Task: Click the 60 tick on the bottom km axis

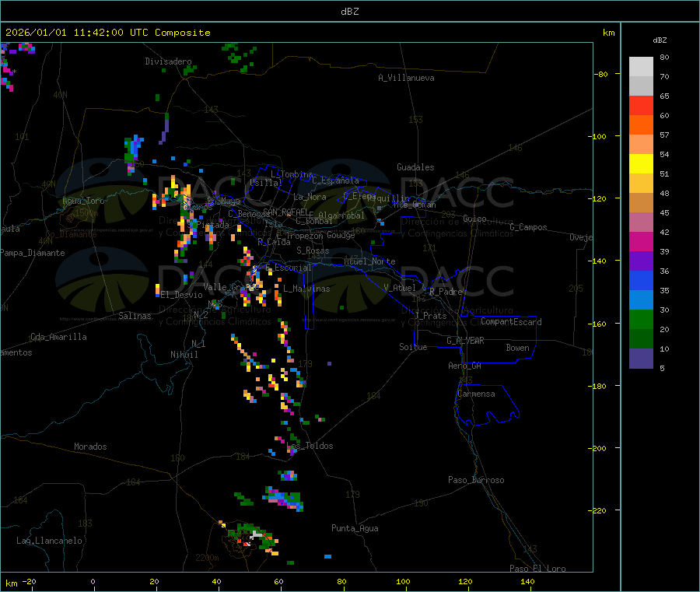Action: tap(279, 581)
